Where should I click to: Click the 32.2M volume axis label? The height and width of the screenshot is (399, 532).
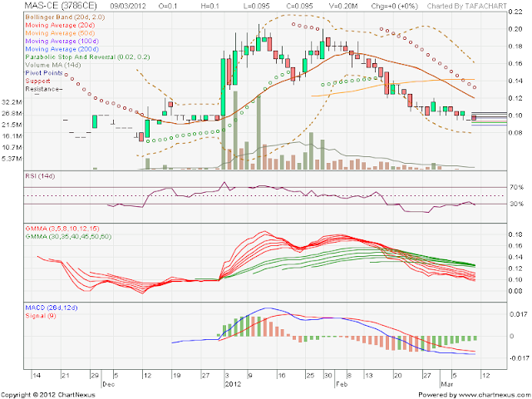12,102
